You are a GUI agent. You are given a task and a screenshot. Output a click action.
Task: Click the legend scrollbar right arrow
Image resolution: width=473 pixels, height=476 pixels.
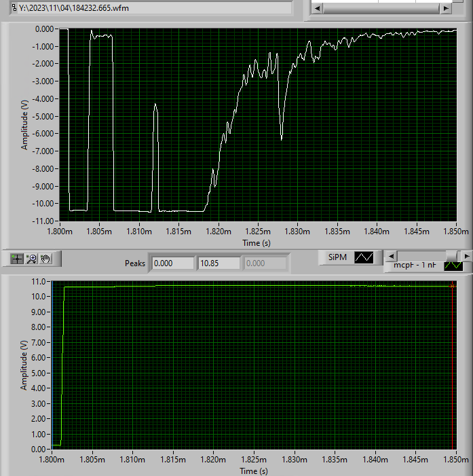pos(467,257)
